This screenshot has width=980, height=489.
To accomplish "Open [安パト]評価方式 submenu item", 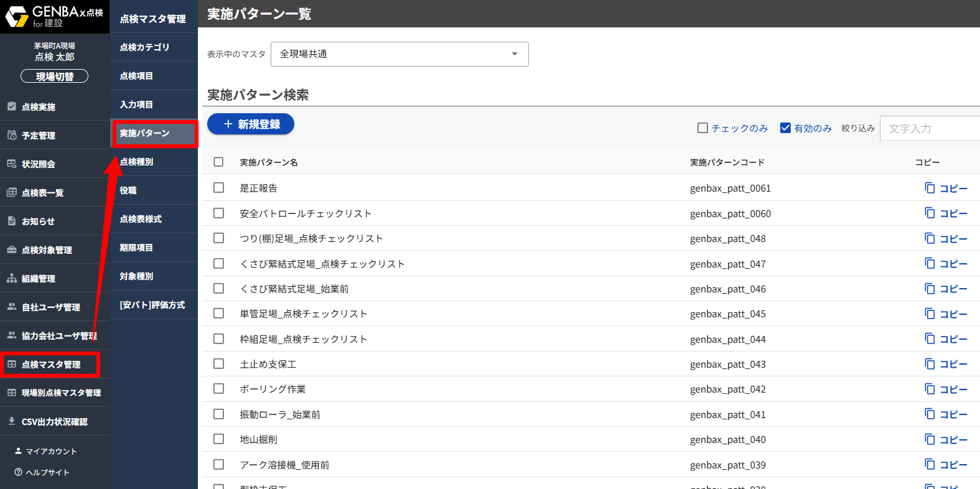I will 152,305.
